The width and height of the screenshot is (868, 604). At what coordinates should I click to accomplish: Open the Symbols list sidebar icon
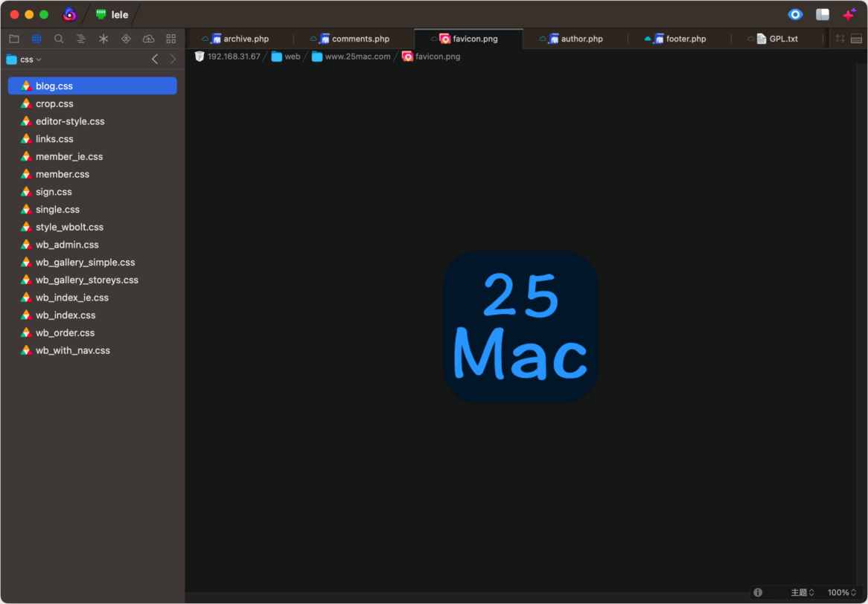(81, 39)
